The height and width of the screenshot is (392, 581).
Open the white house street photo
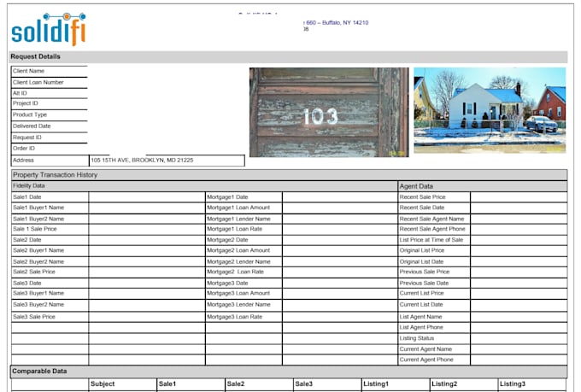[x=490, y=110]
